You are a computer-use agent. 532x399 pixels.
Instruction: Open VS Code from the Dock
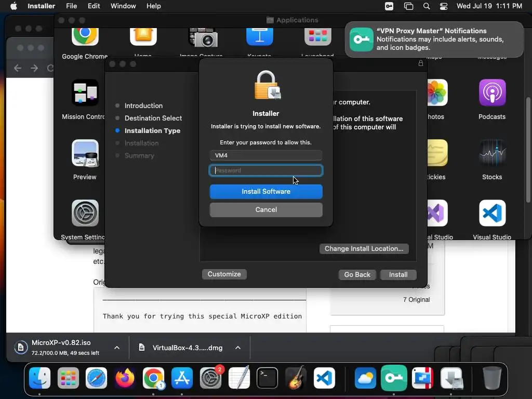[324, 378]
